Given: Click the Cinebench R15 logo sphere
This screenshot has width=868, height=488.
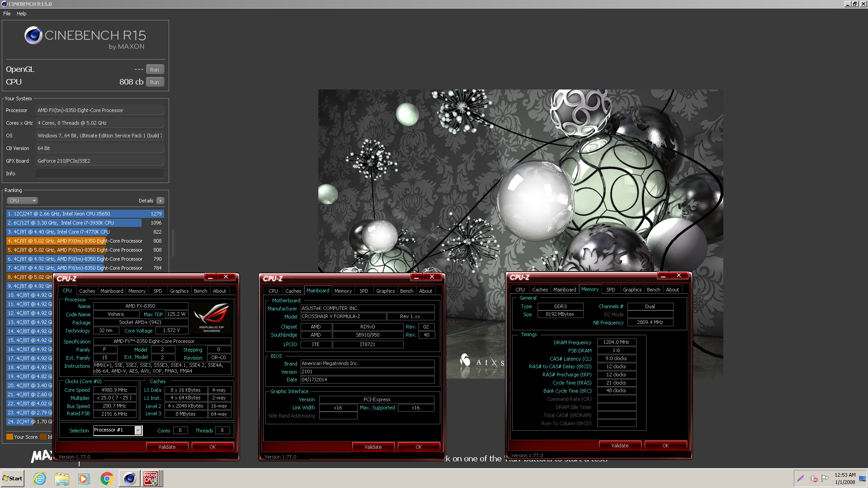Looking at the screenshot, I should (x=33, y=35).
